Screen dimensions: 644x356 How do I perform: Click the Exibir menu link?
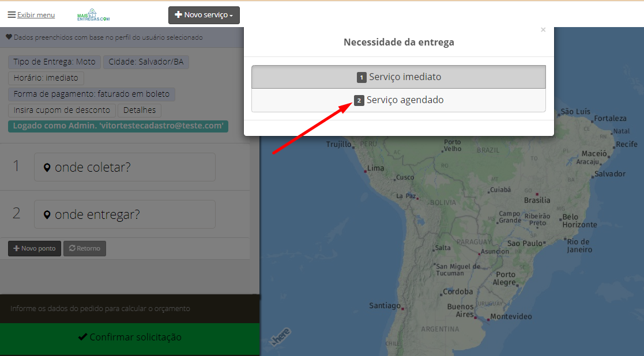click(36, 15)
